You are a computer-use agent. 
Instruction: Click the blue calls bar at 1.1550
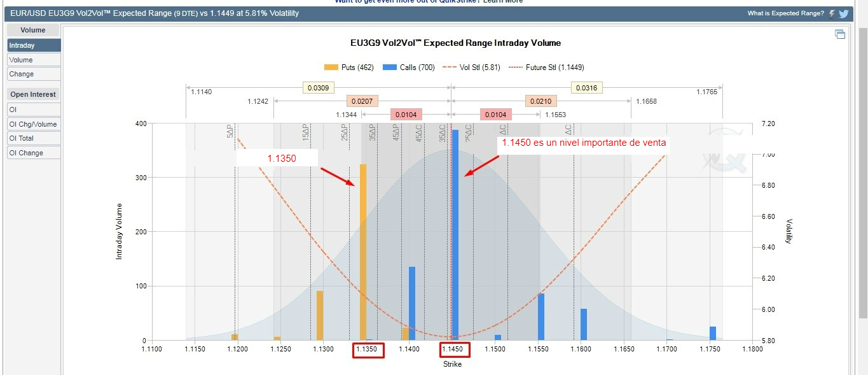click(x=541, y=317)
